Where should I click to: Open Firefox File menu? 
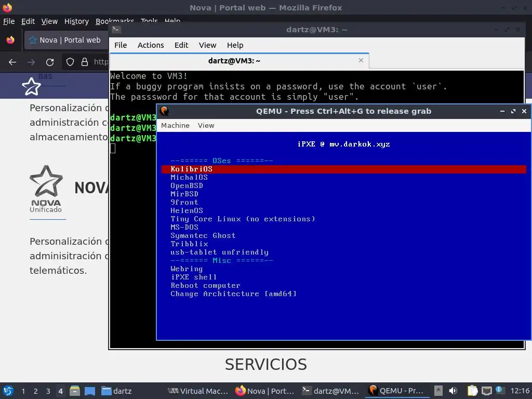point(9,21)
